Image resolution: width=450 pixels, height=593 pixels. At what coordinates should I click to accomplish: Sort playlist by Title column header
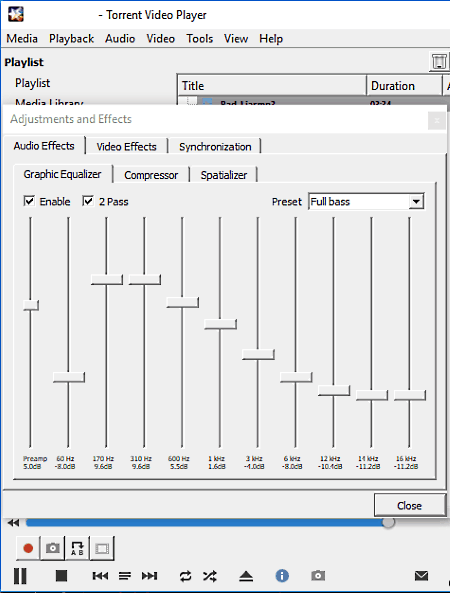click(x=272, y=85)
